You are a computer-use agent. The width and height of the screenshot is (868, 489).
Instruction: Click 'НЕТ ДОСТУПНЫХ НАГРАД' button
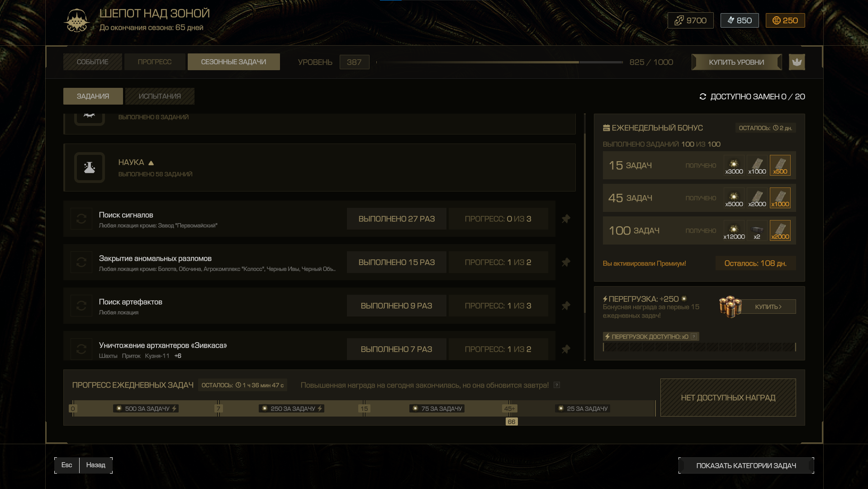coord(728,398)
